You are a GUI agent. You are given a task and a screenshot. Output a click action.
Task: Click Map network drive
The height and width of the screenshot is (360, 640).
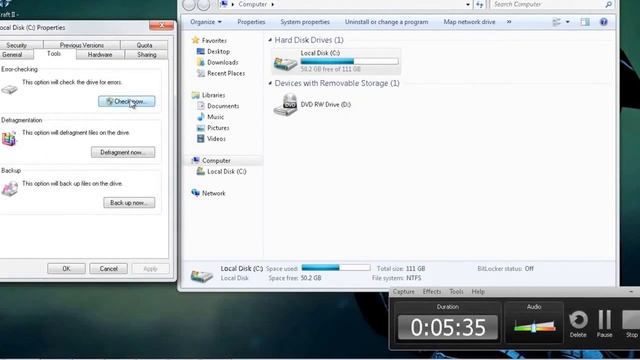469,22
